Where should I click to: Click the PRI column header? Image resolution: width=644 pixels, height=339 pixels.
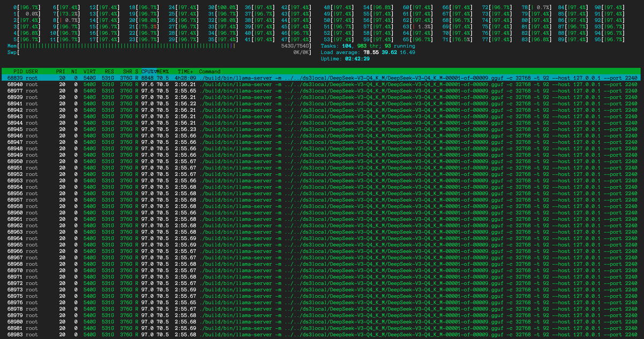[x=61, y=71]
